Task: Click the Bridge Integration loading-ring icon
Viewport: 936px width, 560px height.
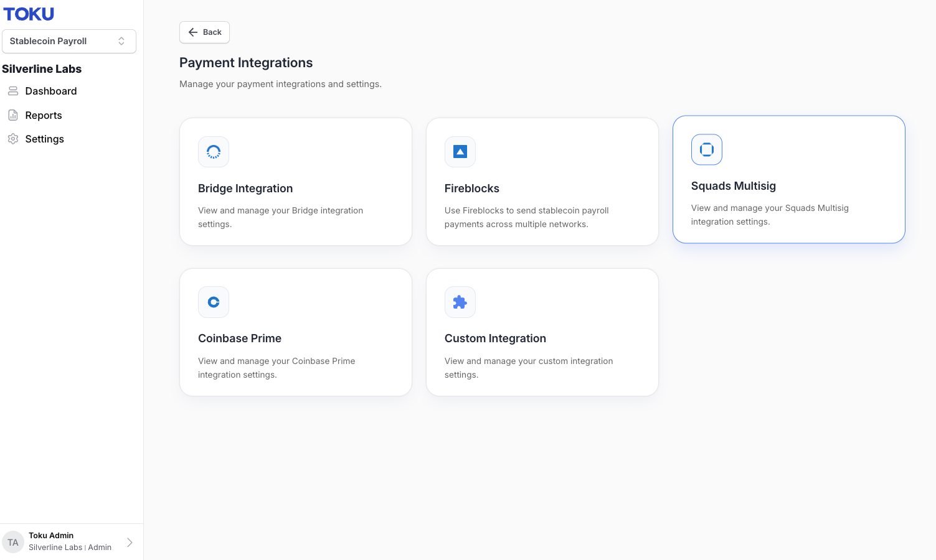Action: (x=214, y=152)
